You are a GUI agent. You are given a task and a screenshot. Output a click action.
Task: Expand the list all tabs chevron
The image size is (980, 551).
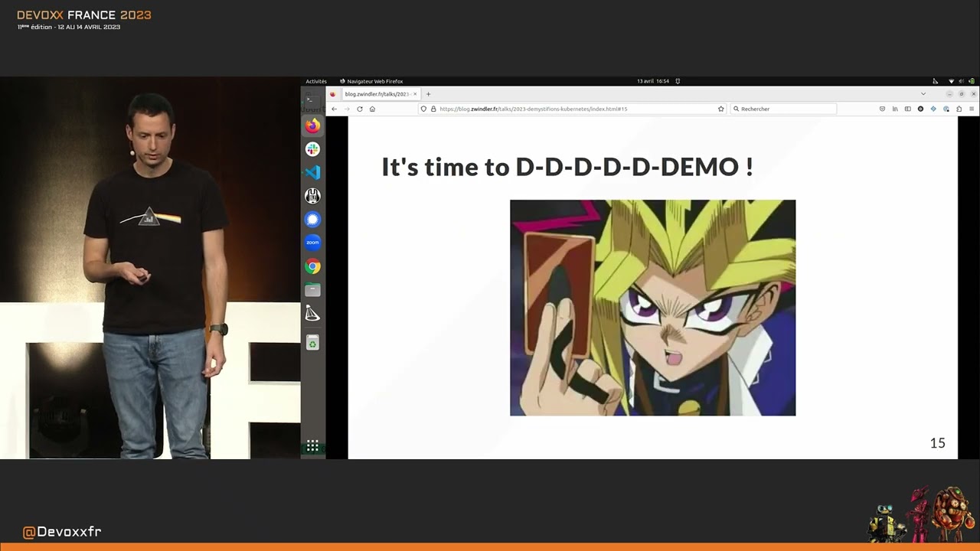923,94
